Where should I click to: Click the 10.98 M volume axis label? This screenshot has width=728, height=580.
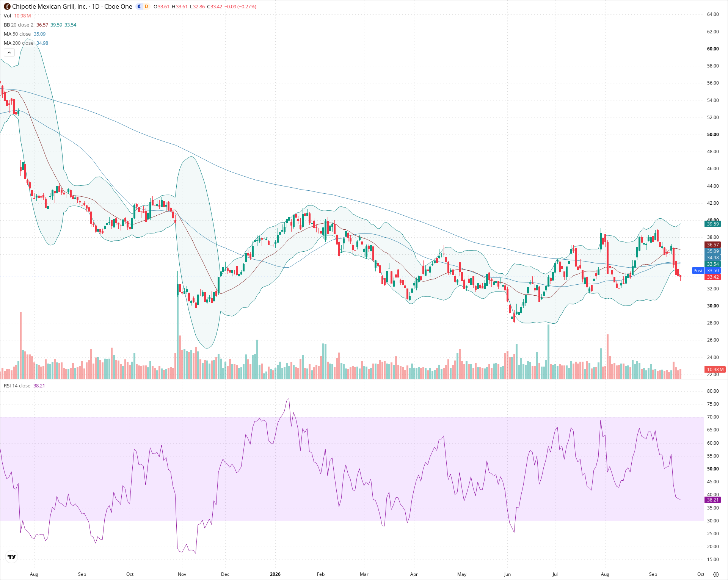715,369
